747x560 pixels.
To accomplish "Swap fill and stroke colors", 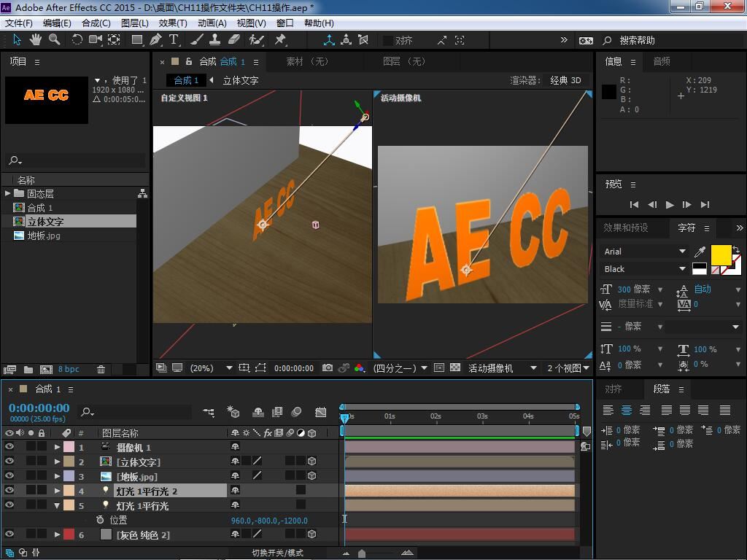I will pos(736,249).
